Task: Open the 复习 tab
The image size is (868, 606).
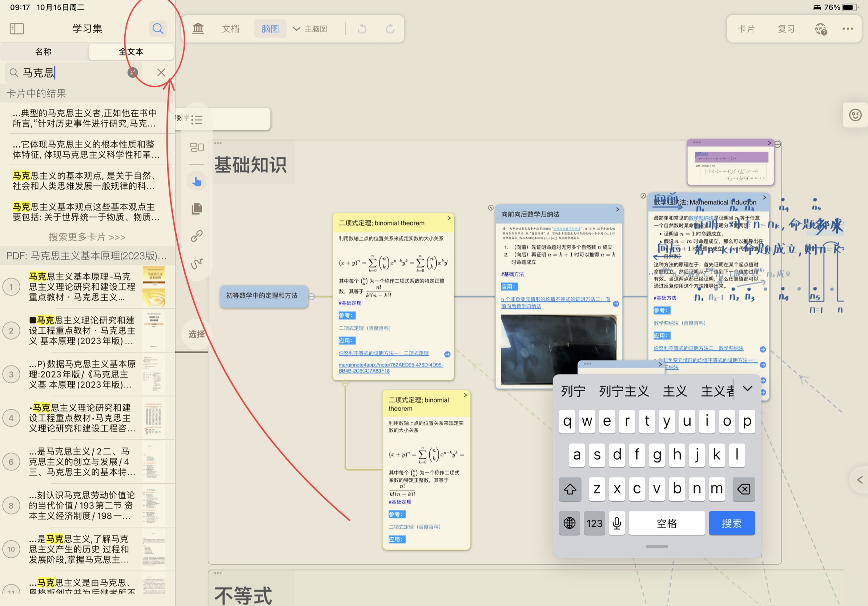Action: (x=786, y=29)
